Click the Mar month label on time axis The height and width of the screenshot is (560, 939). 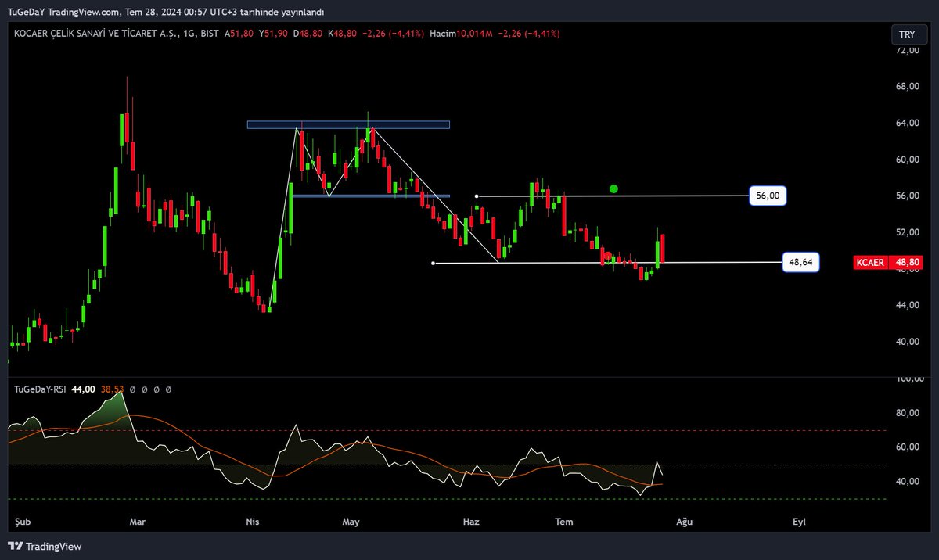point(138,521)
